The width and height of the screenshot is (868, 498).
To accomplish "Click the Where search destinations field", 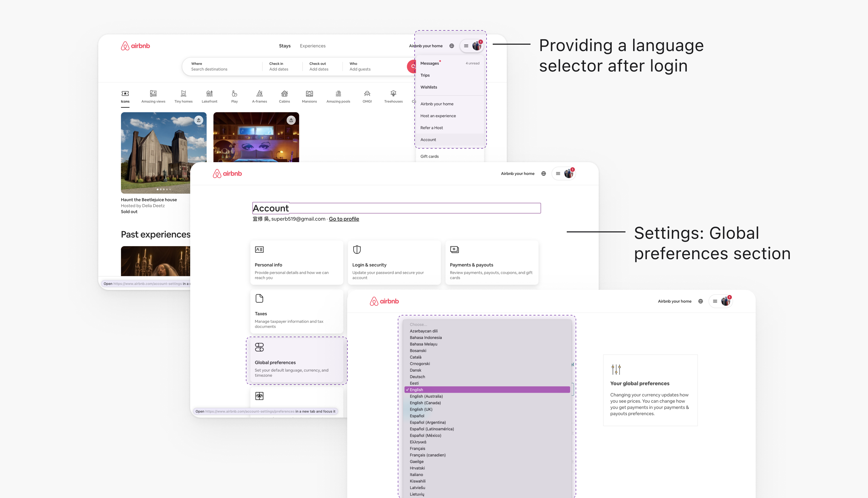I will click(222, 66).
